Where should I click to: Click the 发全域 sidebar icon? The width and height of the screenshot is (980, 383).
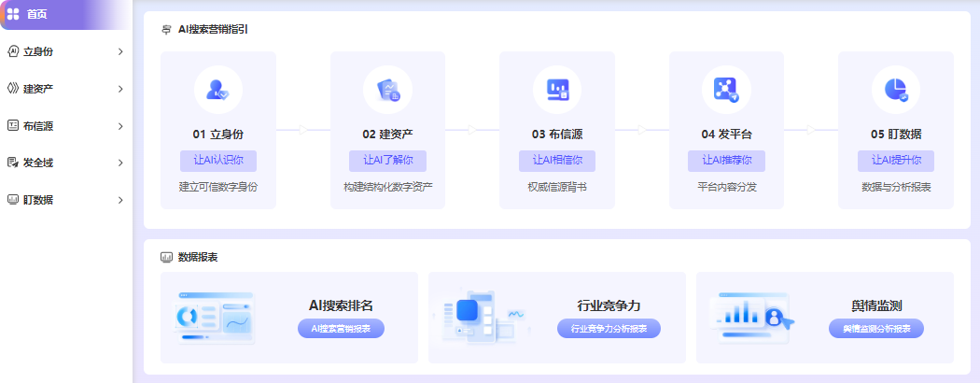pyautogui.click(x=12, y=163)
